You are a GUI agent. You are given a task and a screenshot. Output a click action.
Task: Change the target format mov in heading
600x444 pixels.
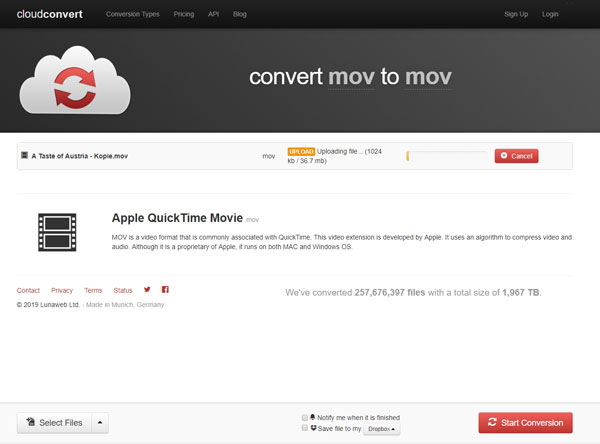point(428,77)
